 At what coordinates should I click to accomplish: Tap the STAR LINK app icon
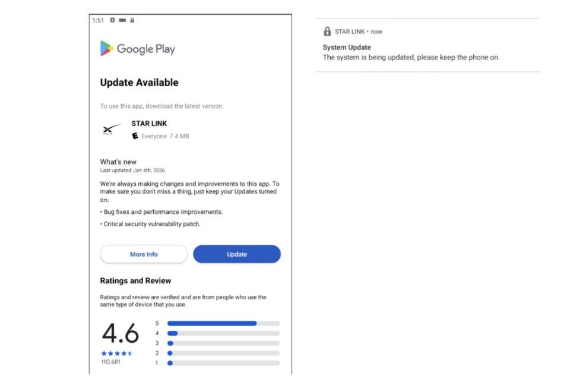coord(112,130)
